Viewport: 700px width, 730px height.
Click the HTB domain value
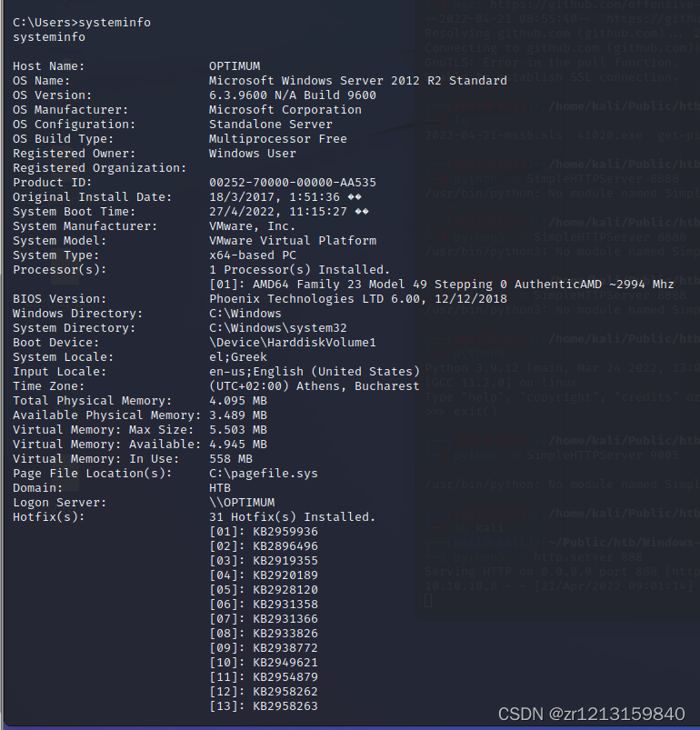[220, 488]
